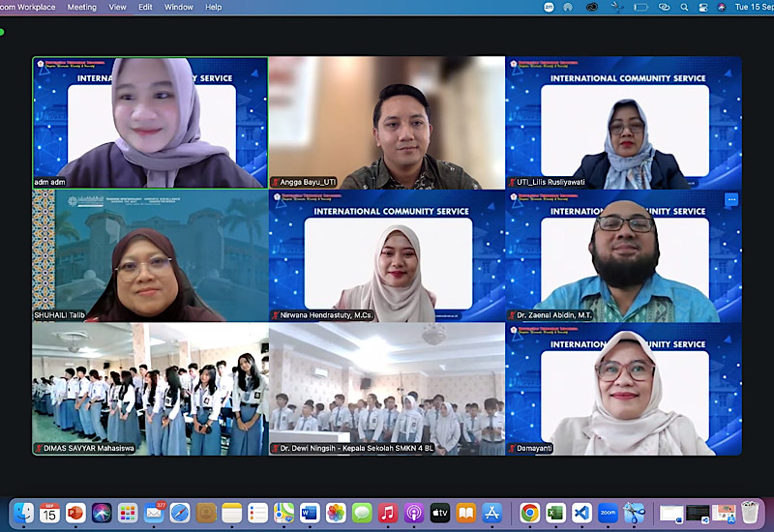Open Zoom from the dock
Viewport: 774px width, 532px height.
608,514
